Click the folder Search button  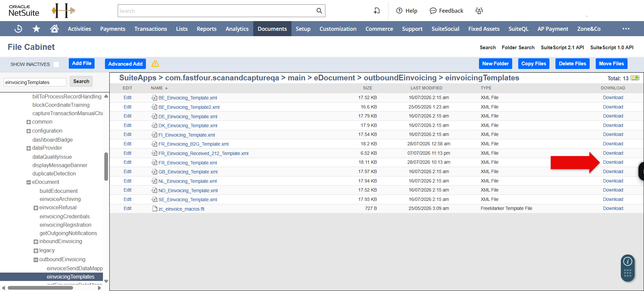(x=81, y=81)
